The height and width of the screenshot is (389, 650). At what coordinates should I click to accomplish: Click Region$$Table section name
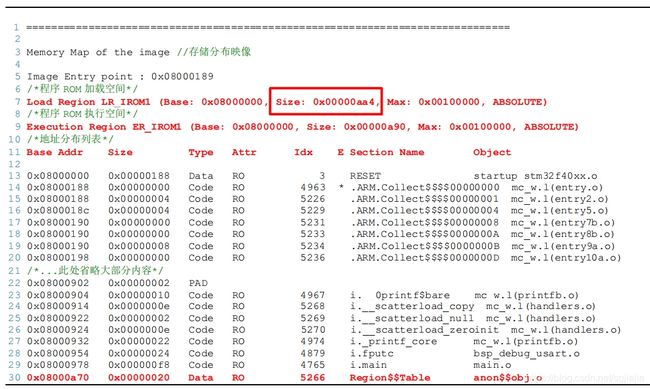[390, 378]
